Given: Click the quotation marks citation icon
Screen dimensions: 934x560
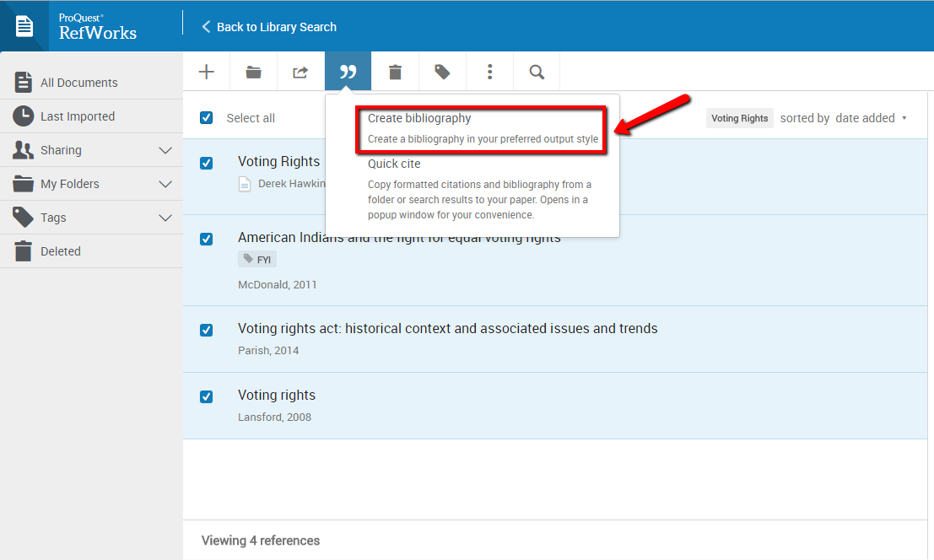Looking at the screenshot, I should coord(348,71).
